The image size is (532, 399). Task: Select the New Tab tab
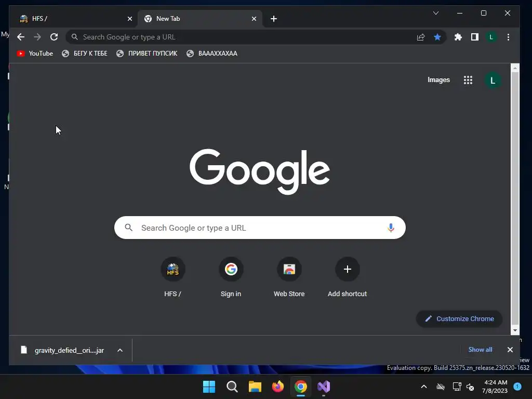[x=199, y=19]
